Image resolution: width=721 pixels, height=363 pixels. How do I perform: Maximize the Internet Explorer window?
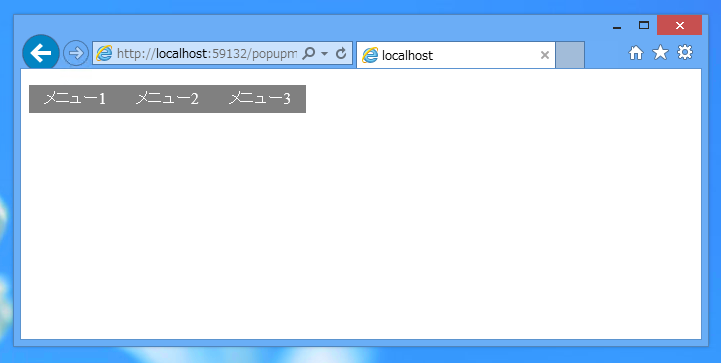[x=644, y=26]
